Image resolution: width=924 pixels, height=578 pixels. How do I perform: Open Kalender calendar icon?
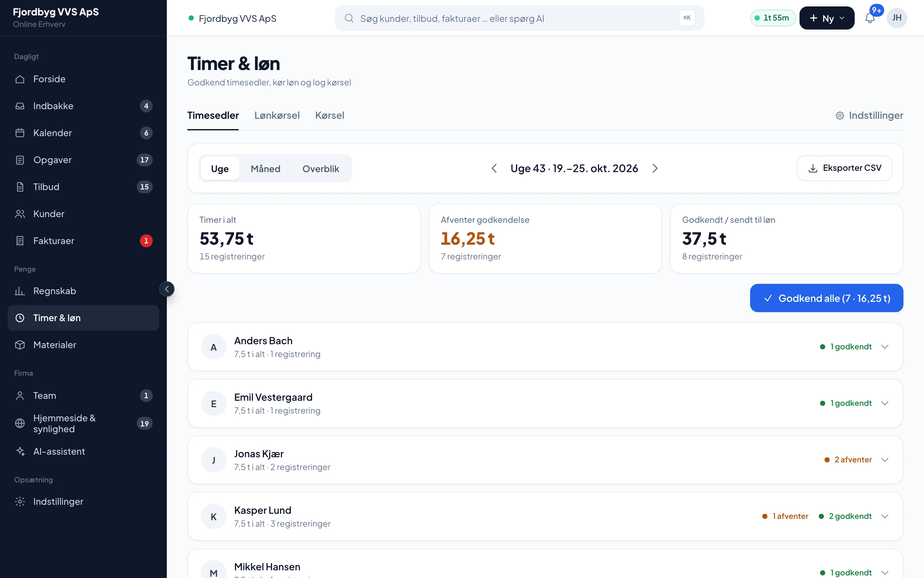(x=20, y=133)
